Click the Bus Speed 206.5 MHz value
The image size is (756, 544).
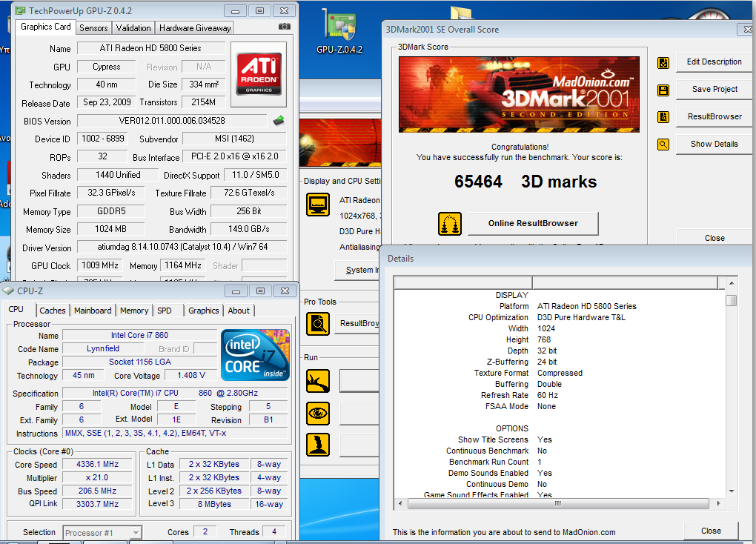click(x=97, y=491)
